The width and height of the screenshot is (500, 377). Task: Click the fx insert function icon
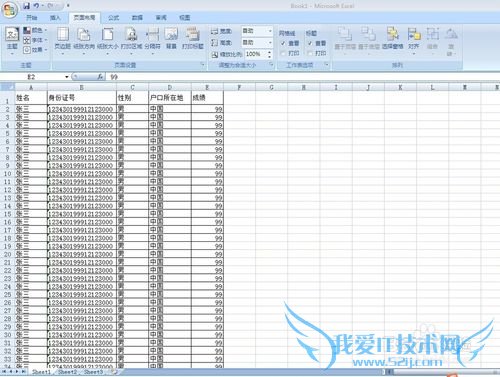click(100, 77)
